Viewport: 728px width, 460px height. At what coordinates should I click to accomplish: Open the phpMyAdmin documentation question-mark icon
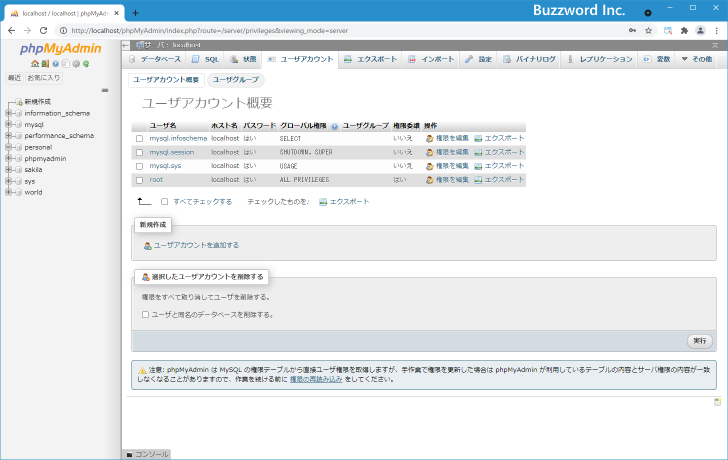pos(56,64)
